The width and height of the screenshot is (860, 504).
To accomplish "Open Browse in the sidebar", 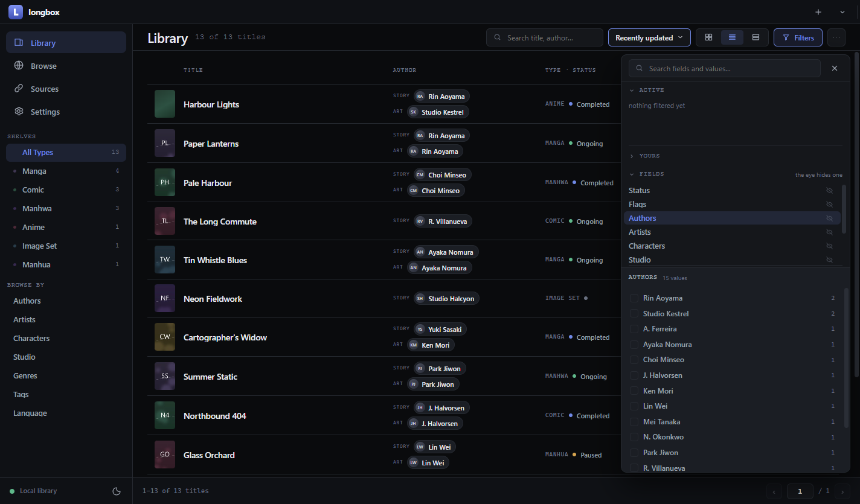I will 66,66.
